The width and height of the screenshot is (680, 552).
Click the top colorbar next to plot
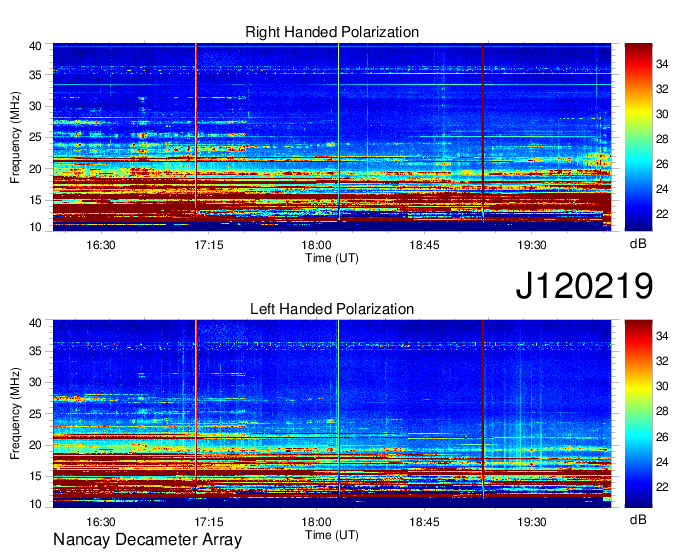click(638, 137)
